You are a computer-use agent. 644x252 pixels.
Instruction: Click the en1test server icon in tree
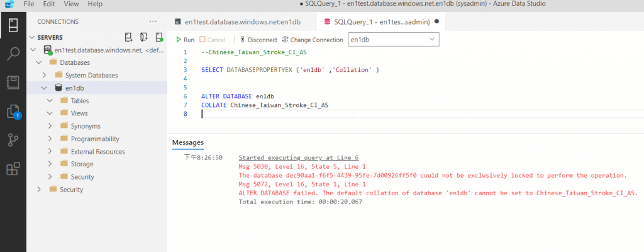[x=48, y=50]
